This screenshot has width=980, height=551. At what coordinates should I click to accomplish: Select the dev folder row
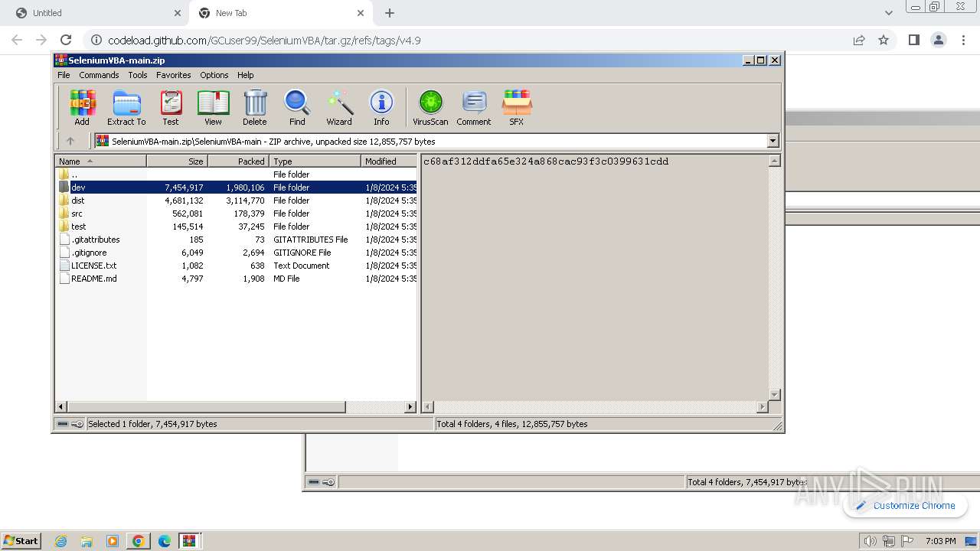tap(236, 187)
